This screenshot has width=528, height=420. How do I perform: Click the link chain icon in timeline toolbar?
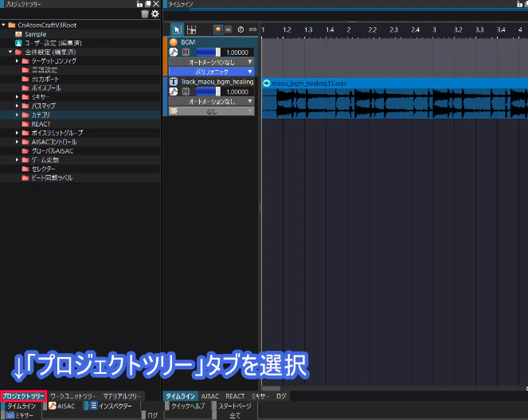(252, 29)
